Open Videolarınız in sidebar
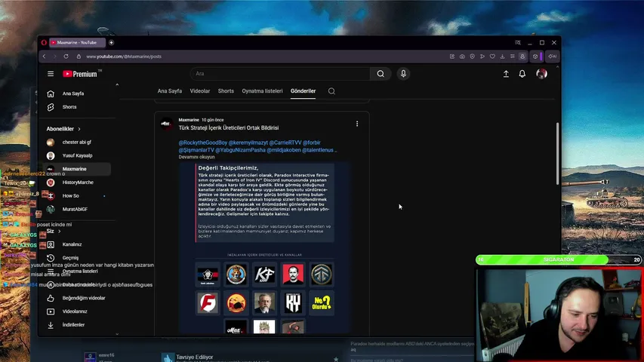This screenshot has width=644, height=362. pos(76,311)
